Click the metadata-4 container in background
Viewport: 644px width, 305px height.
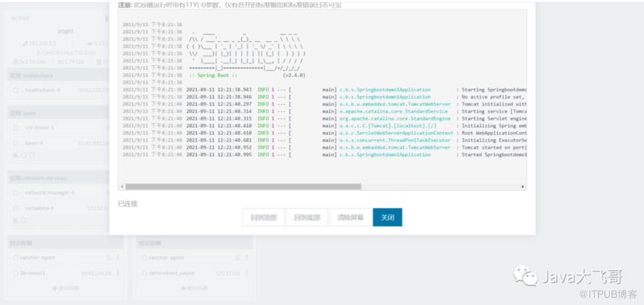(38, 209)
